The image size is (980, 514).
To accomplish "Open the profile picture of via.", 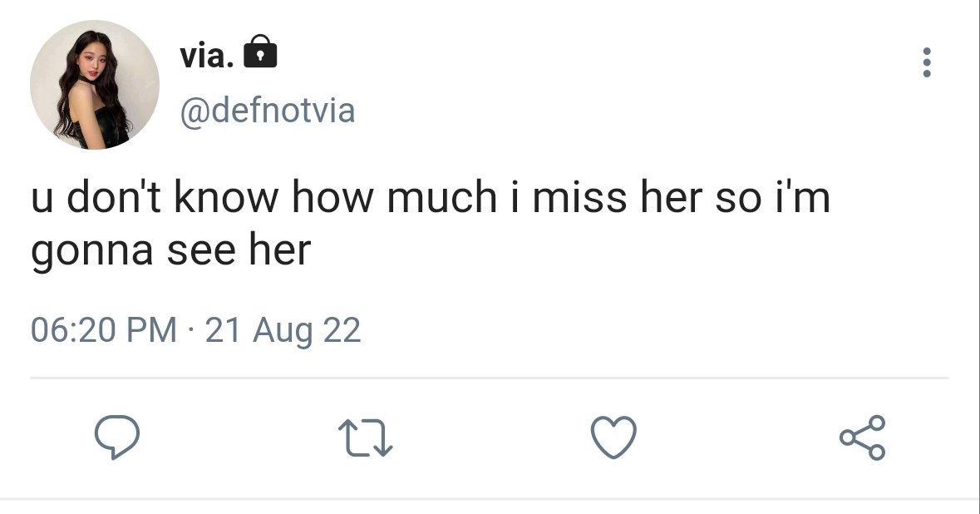I will (x=95, y=85).
